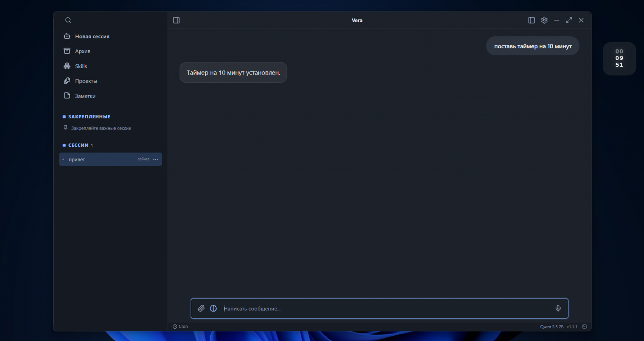Click the Qwen 3.5 2B model label
The width and height of the screenshot is (644, 341).
coord(552,327)
